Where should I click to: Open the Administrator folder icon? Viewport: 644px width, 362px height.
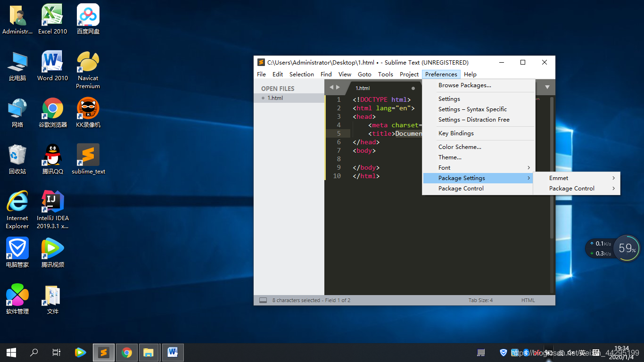click(x=17, y=19)
